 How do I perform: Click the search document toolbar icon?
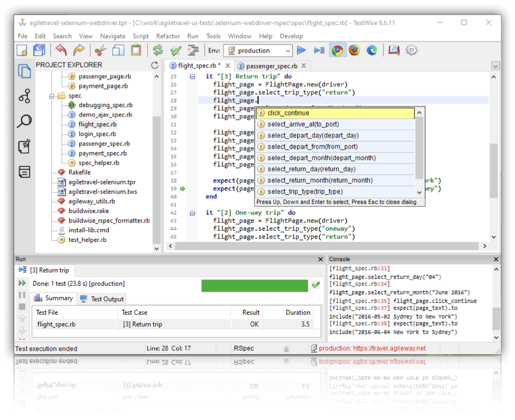pos(394,51)
